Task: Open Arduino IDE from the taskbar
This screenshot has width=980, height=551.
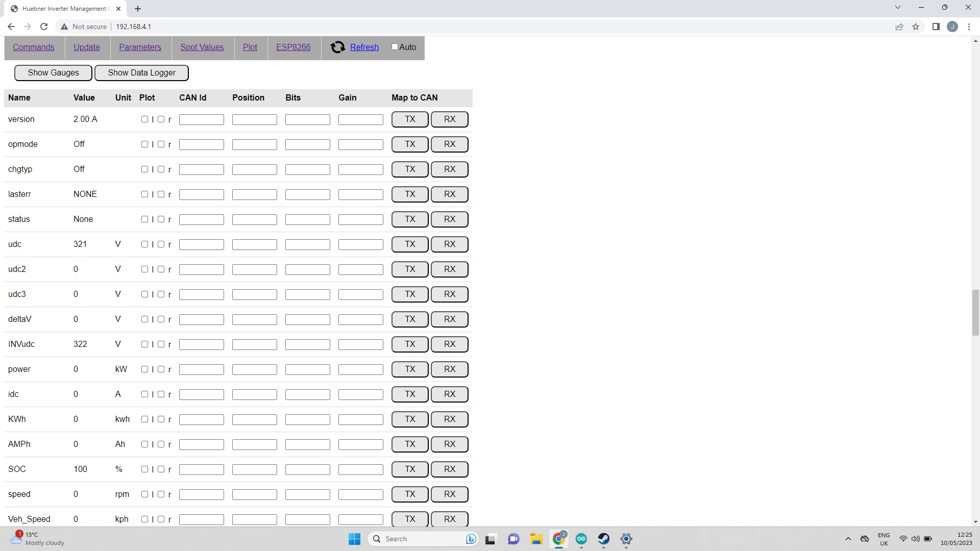Action: tap(581, 539)
